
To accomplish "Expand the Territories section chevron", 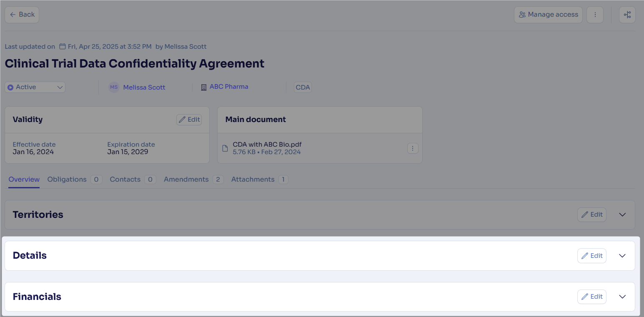I will pos(622,215).
